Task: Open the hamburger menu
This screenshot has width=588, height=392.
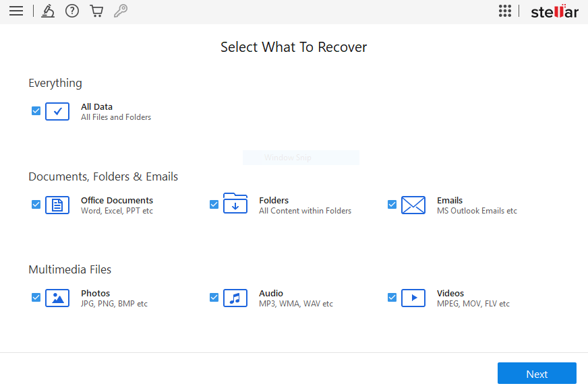Action: coord(16,11)
